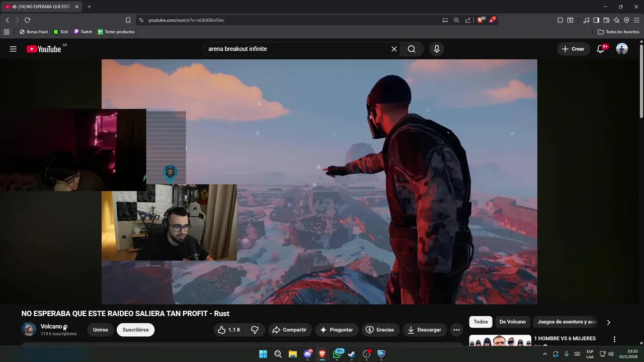Viewport: 644px width, 362px height.
Task: Share this page from address bar
Action: click(468, 20)
